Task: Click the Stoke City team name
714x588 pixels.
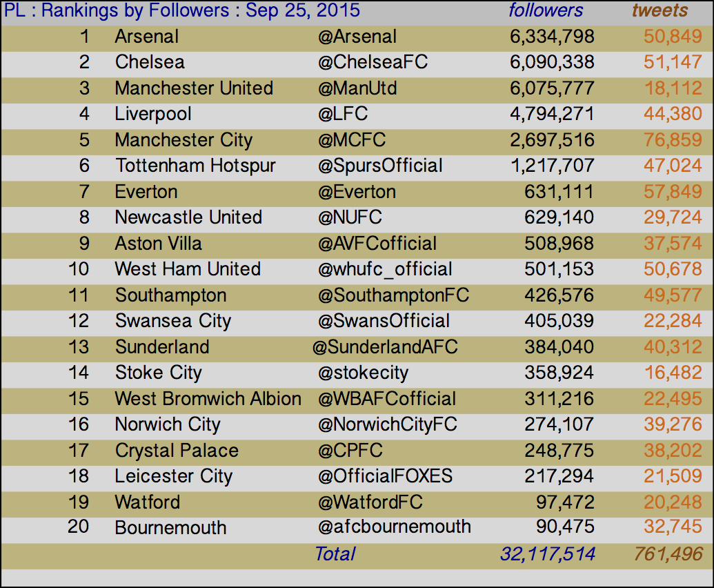Action: click(x=159, y=373)
